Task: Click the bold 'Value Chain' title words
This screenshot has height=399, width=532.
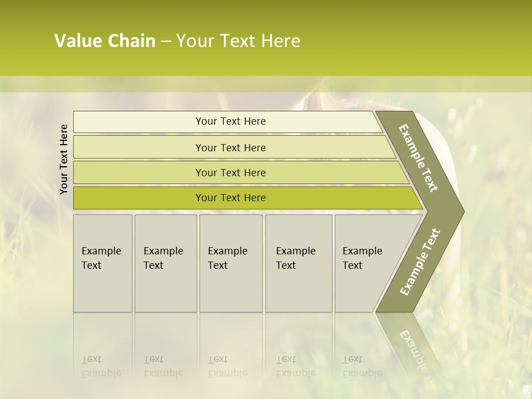Action: (105, 41)
